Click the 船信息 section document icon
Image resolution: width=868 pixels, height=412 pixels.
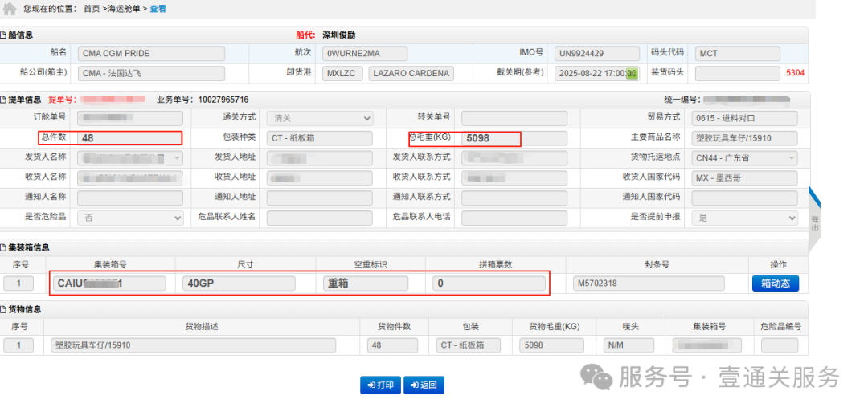tap(4, 35)
